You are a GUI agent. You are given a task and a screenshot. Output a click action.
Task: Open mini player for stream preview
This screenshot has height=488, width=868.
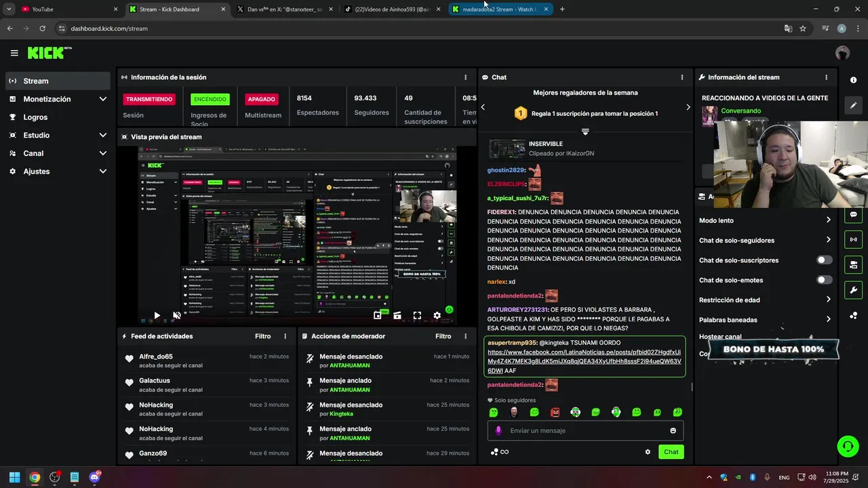[x=378, y=315]
